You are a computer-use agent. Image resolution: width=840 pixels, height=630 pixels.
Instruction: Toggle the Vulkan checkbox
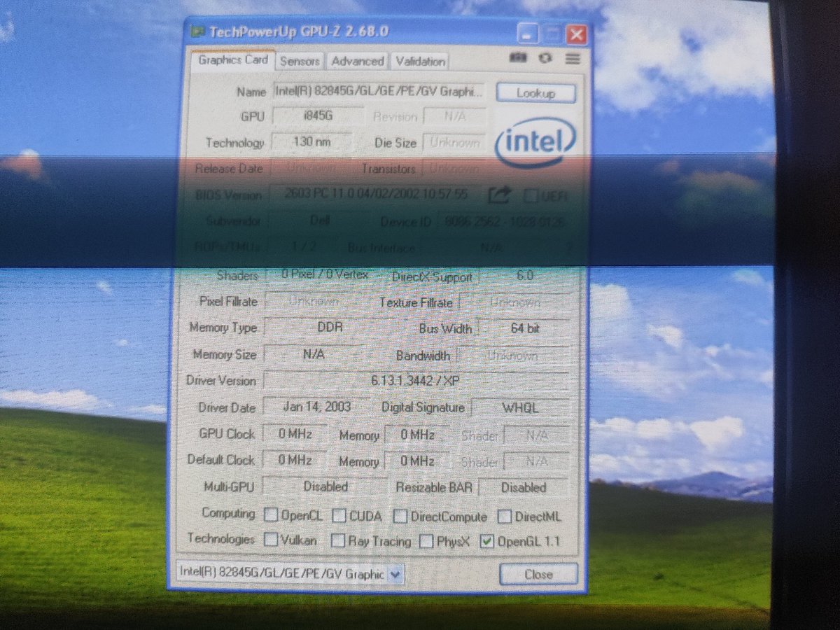[x=271, y=540]
